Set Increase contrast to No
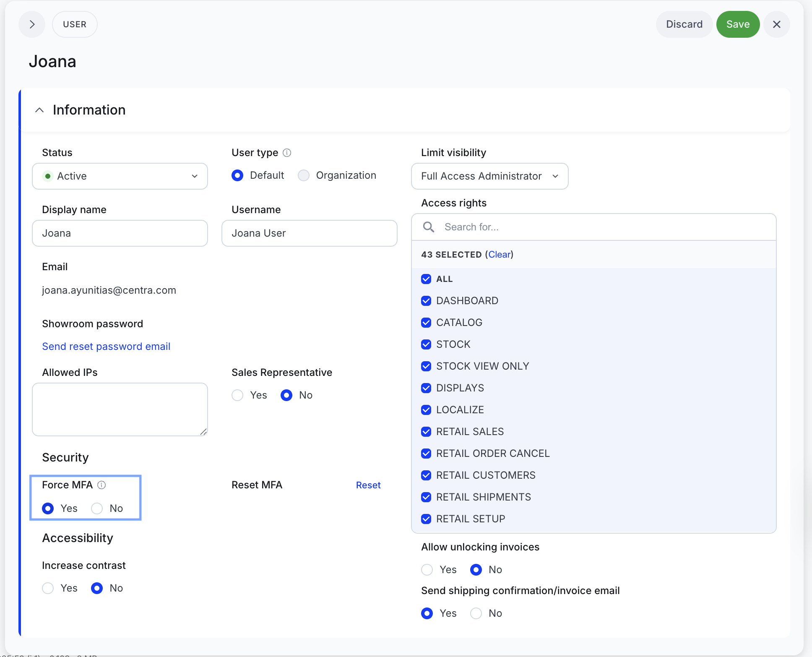812x657 pixels. click(97, 588)
